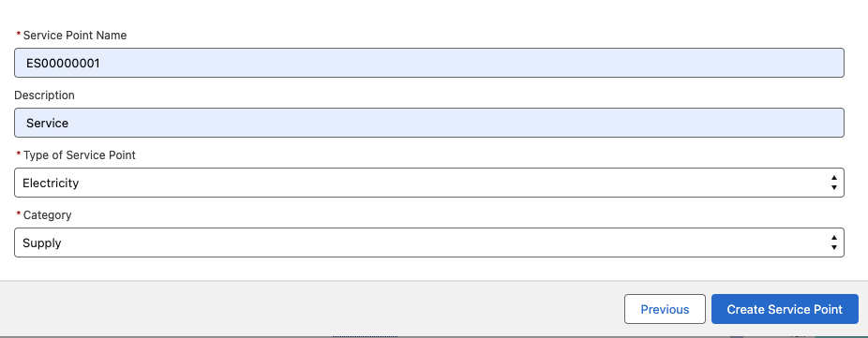Open the Type of Service Point dropdown
Image resolution: width=868 pixels, height=338 pixels.
click(x=429, y=183)
